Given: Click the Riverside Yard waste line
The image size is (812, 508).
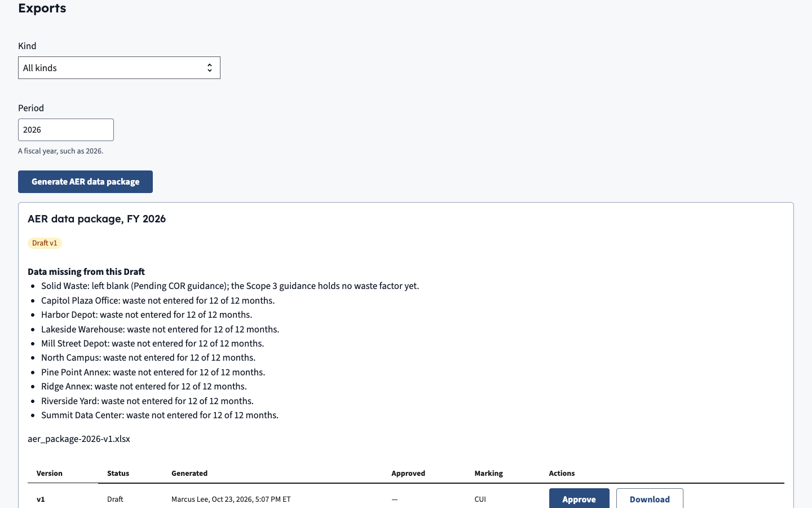Looking at the screenshot, I should pos(147,401).
